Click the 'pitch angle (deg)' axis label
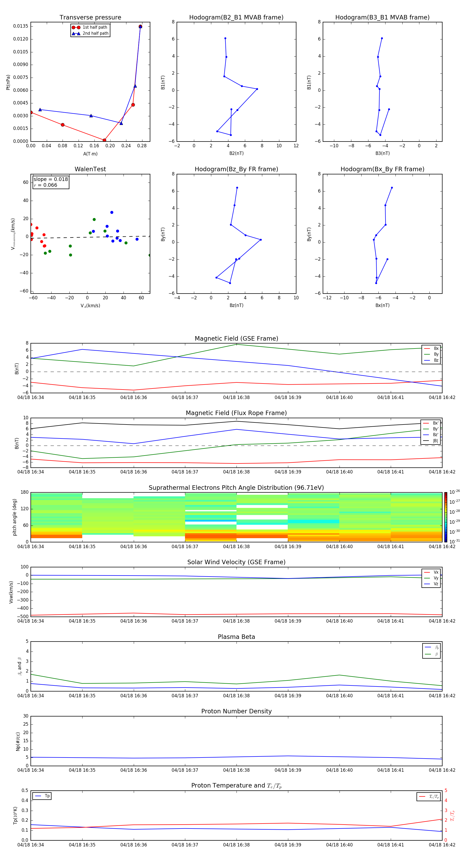 tap(14, 517)
